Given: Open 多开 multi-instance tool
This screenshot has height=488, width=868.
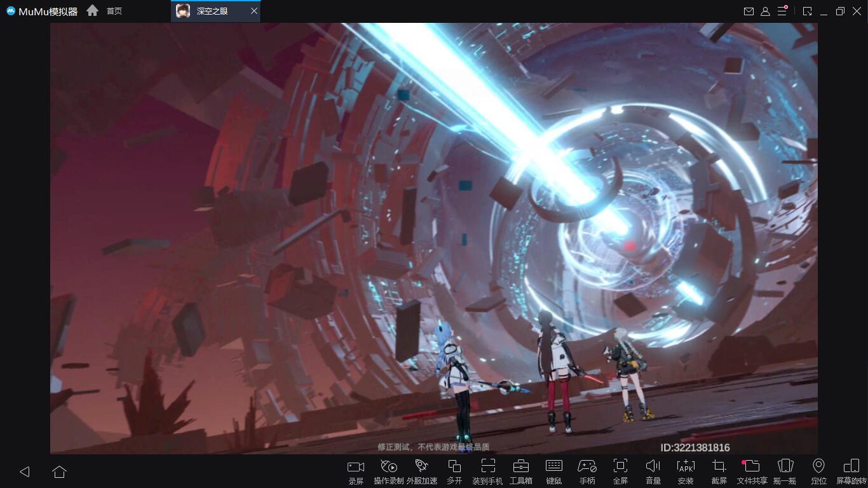Looking at the screenshot, I should point(454,471).
